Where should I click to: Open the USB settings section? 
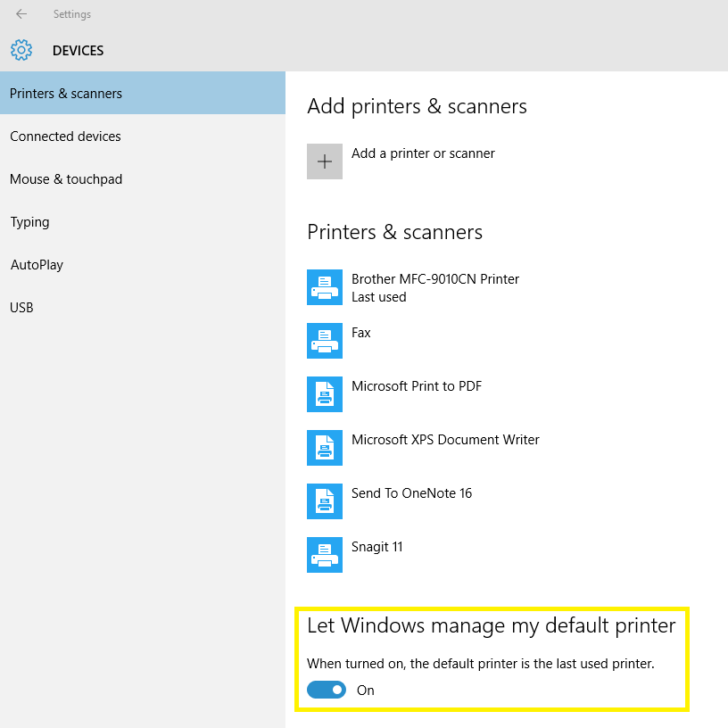pos(143,308)
